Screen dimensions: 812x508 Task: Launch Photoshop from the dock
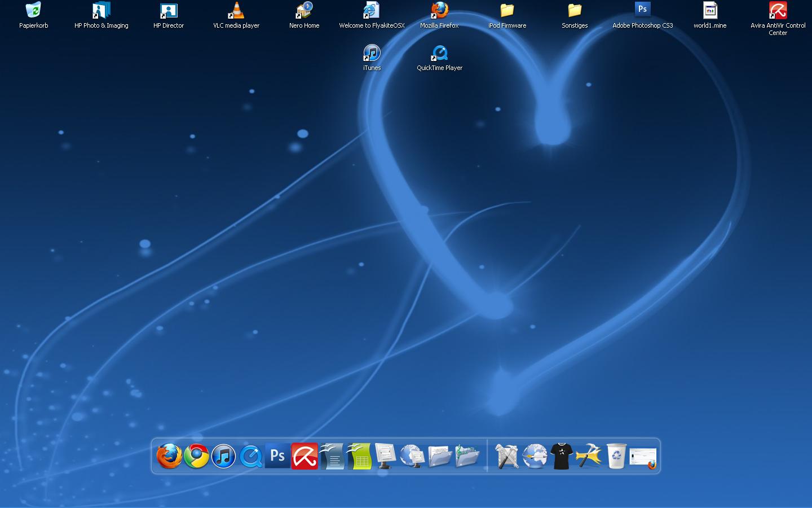tap(277, 456)
